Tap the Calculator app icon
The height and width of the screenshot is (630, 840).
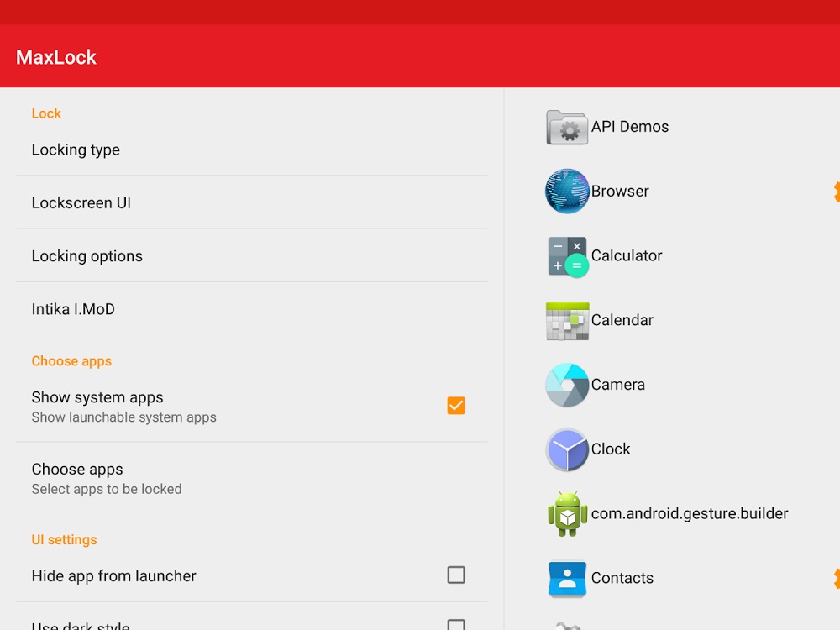(567, 256)
